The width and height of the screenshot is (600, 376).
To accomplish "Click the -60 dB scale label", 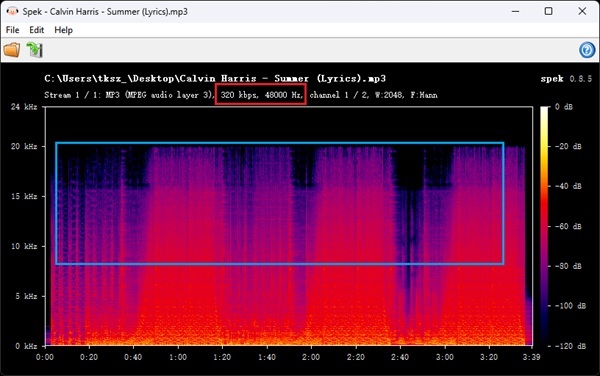I will (569, 226).
